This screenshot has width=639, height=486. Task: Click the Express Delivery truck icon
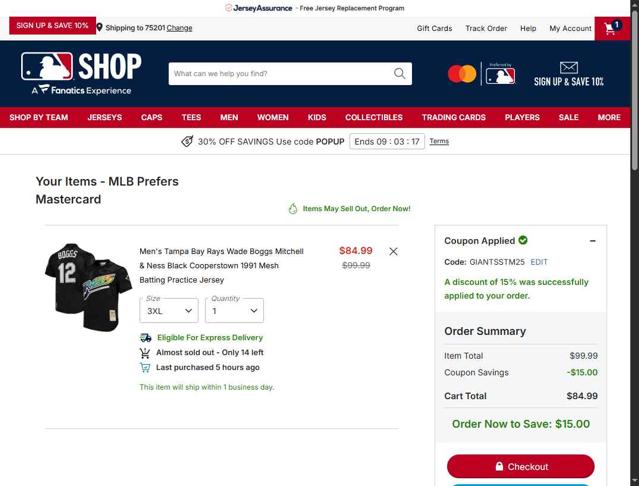point(145,338)
